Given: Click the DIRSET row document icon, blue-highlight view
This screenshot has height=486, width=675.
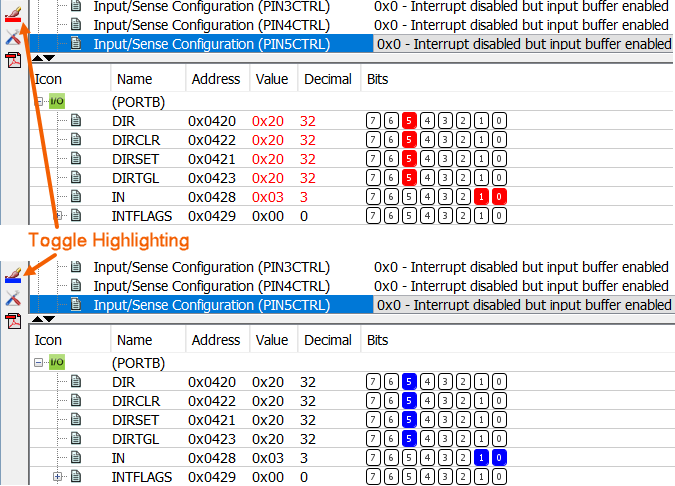Looking at the screenshot, I should [x=76, y=419].
